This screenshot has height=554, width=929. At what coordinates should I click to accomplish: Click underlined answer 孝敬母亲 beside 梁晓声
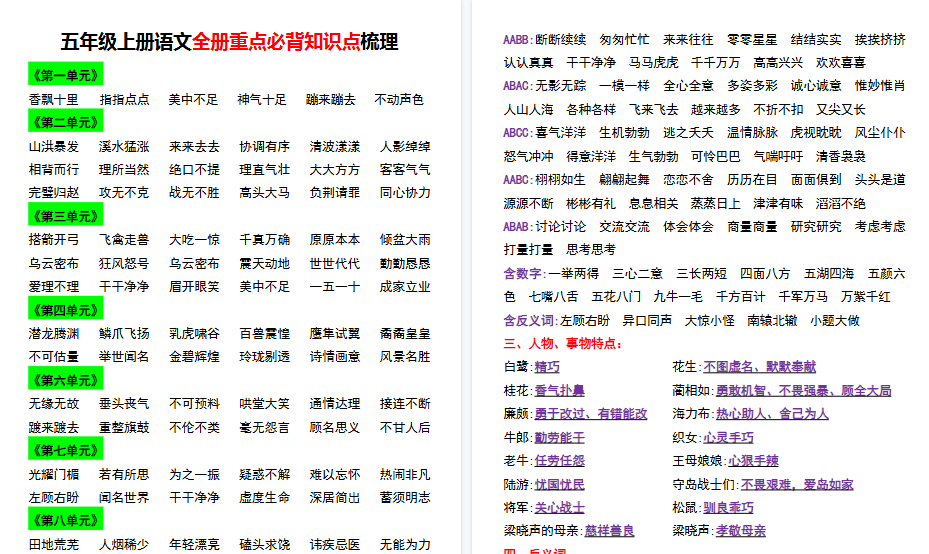point(741,530)
